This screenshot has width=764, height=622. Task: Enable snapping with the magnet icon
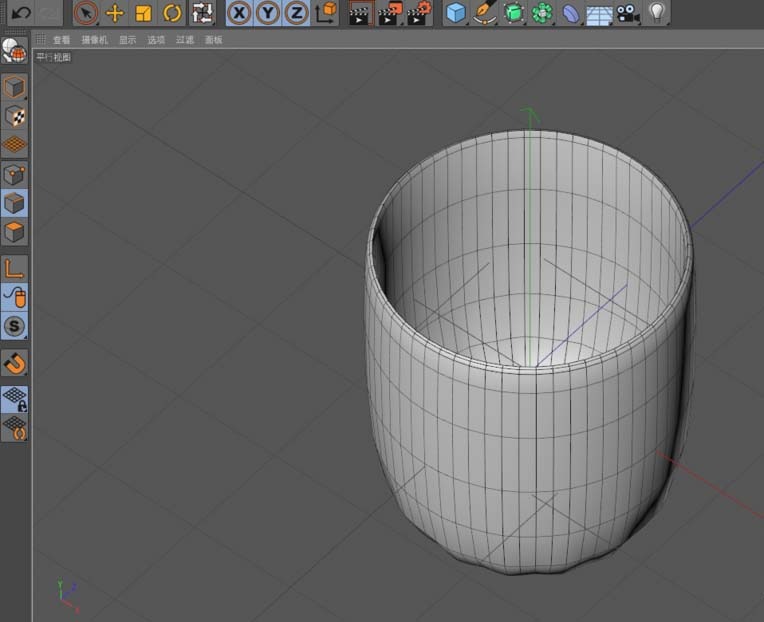pyautogui.click(x=14, y=362)
